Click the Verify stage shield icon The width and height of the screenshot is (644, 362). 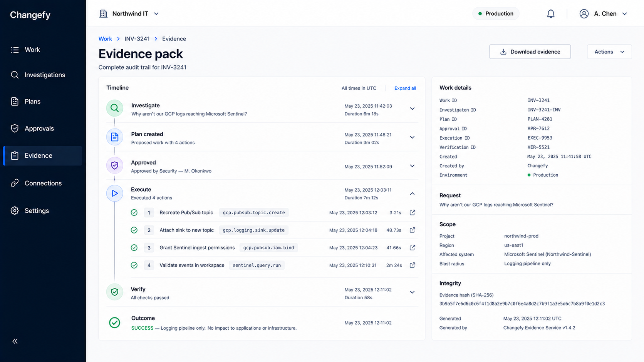pyautogui.click(x=115, y=292)
